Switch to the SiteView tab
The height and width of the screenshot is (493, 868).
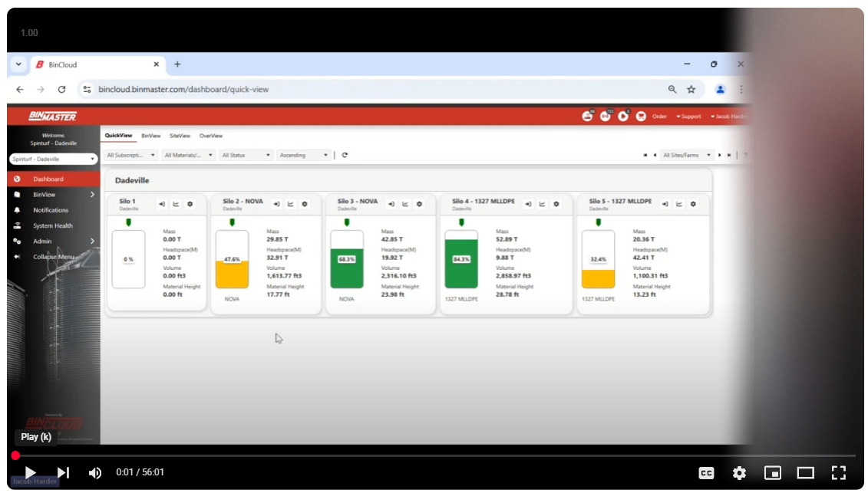(180, 136)
